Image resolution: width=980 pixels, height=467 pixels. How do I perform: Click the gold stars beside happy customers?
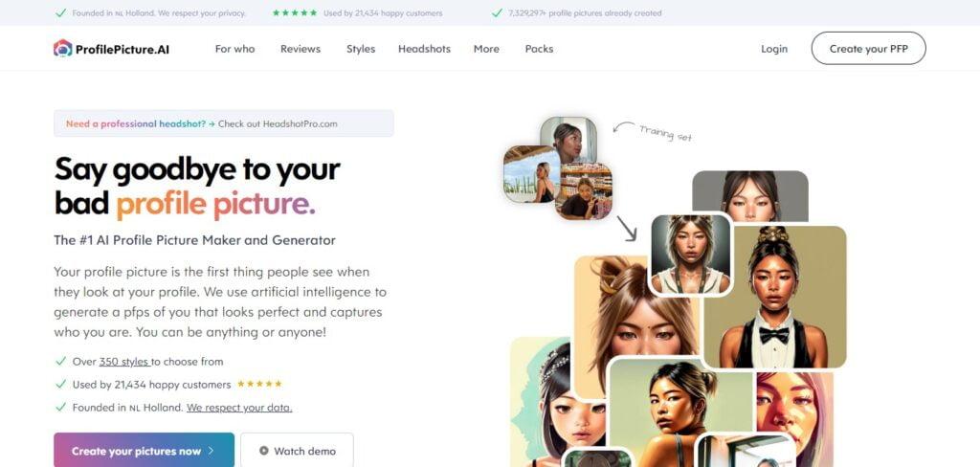(259, 384)
